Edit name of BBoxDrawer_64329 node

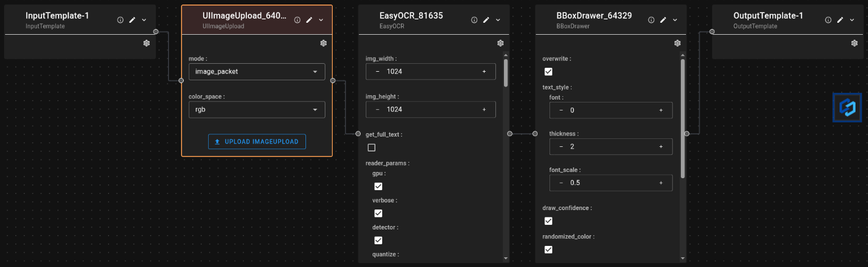pos(663,20)
